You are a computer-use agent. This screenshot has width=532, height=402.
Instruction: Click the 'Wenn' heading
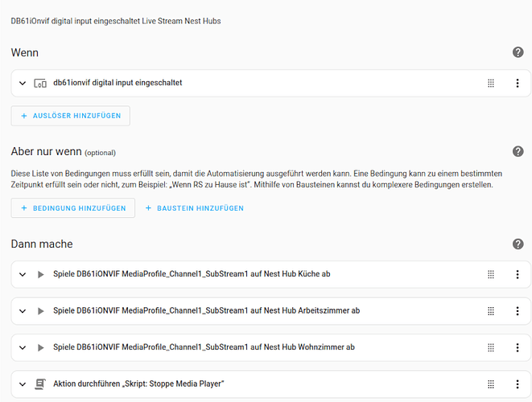[24, 52]
